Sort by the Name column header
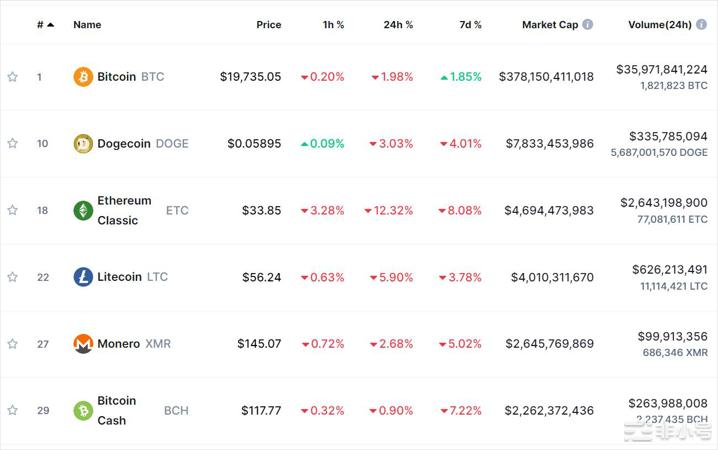Image resolution: width=718 pixels, height=450 pixels. 87,24
